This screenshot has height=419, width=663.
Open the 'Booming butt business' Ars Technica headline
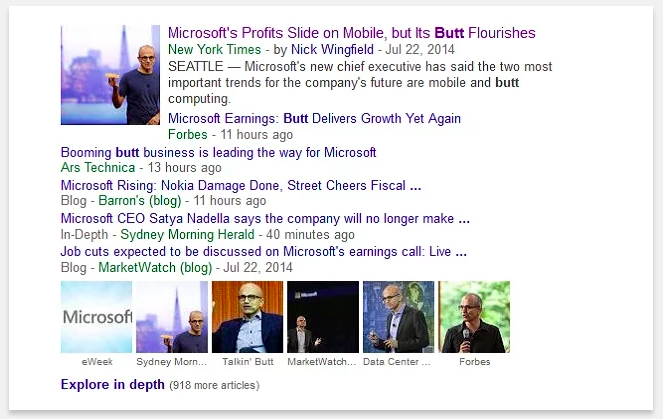coord(218,153)
